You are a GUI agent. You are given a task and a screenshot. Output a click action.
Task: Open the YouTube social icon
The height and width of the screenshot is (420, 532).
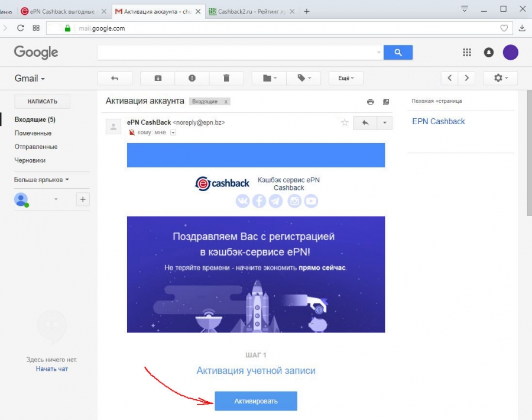(x=311, y=201)
